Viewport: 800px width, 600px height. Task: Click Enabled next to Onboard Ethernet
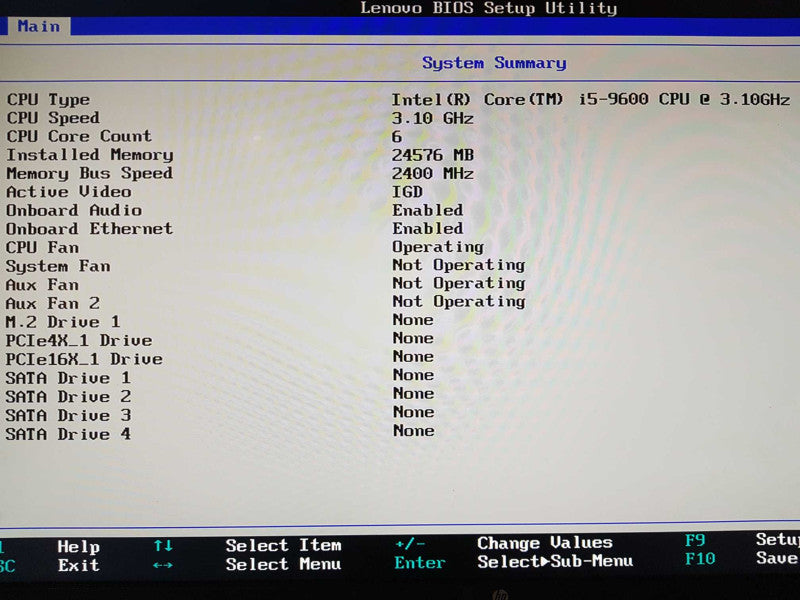coord(428,229)
